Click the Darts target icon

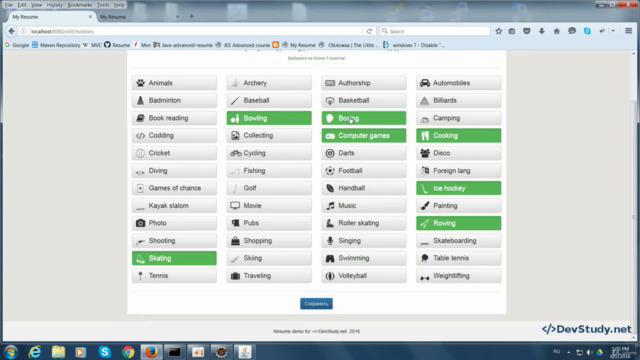(330, 153)
